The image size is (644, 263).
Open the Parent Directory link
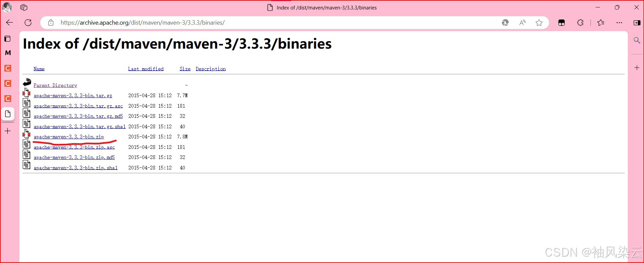[x=55, y=85]
